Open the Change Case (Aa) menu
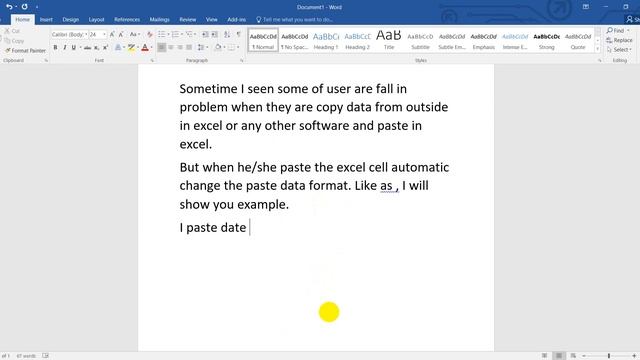 coord(135,35)
